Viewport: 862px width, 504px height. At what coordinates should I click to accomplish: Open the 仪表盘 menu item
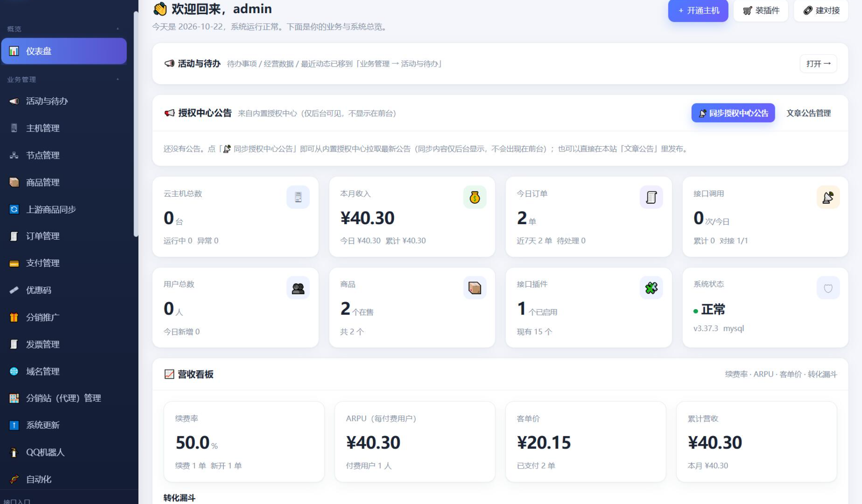64,51
